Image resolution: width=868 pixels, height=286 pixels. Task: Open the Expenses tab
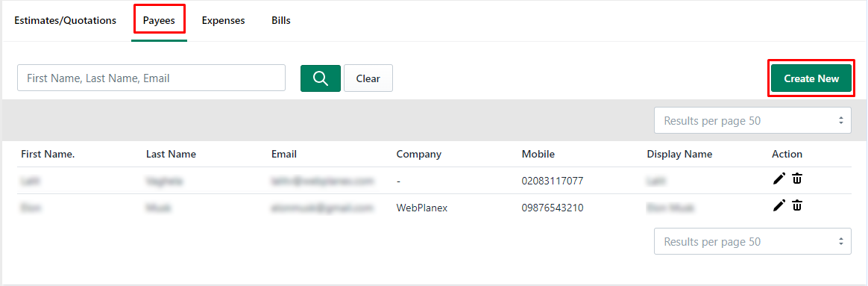(x=223, y=20)
